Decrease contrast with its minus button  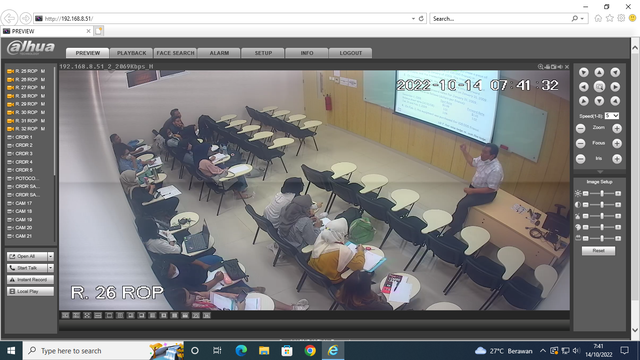click(585, 204)
